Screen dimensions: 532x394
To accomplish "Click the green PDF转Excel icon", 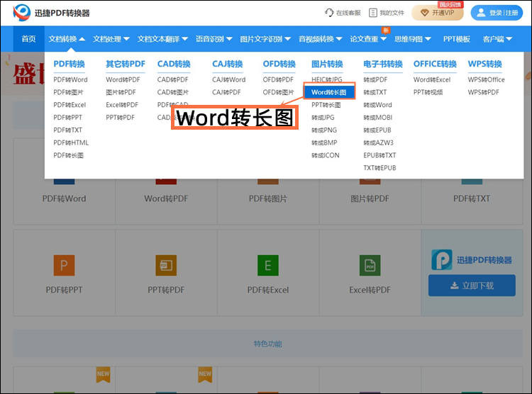I will coord(267,265).
